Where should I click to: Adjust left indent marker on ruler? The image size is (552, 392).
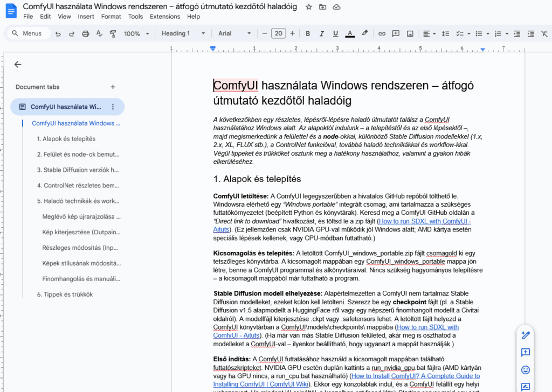click(x=212, y=48)
